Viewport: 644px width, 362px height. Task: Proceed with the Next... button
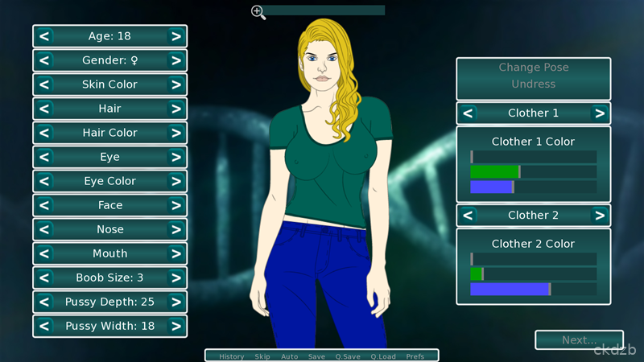click(579, 339)
